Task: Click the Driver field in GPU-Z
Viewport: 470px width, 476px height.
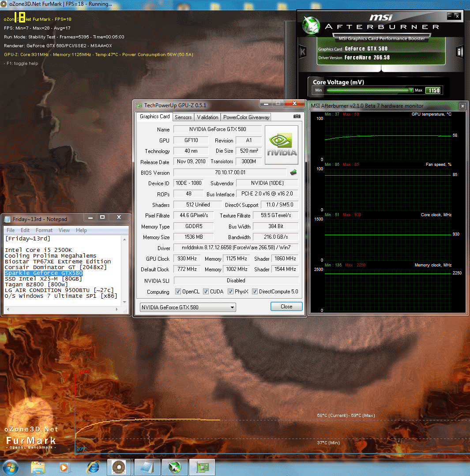Action: [x=236, y=248]
